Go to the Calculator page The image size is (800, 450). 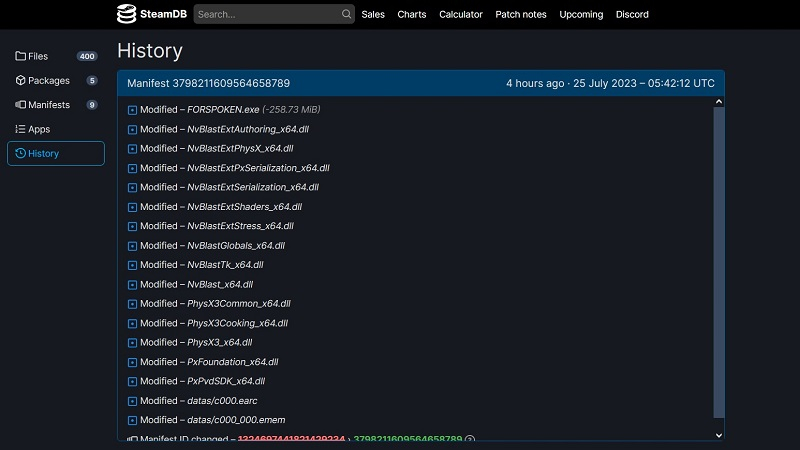point(460,14)
